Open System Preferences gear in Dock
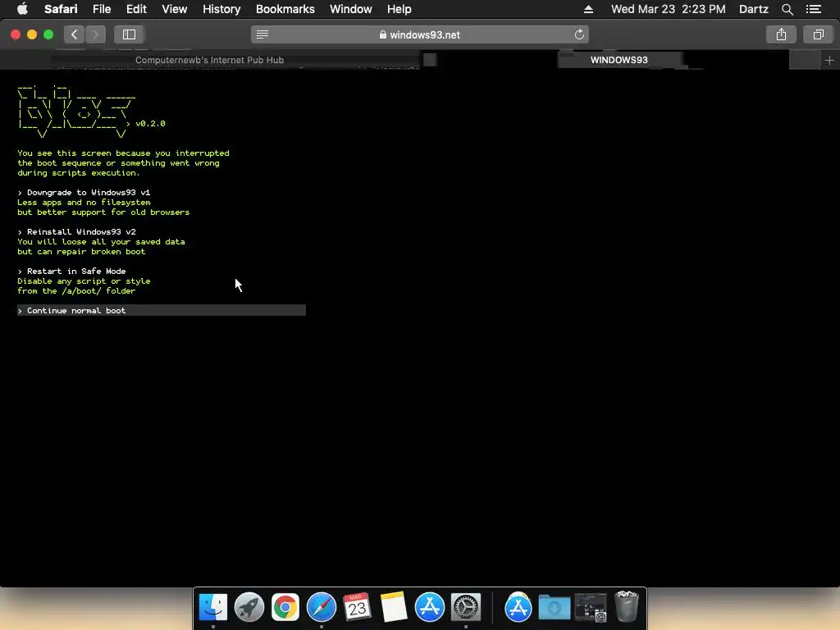 tap(466, 608)
